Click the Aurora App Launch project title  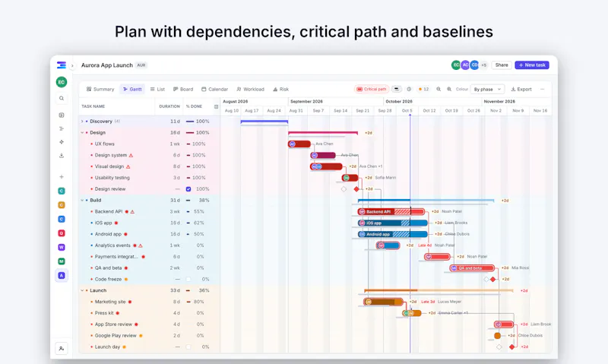107,65
